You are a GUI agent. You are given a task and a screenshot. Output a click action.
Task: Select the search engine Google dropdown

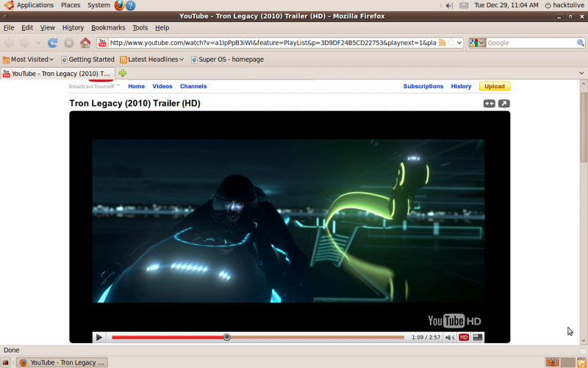pos(477,43)
